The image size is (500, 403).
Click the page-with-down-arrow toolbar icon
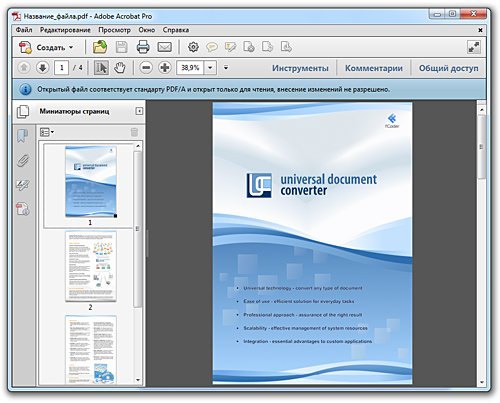[x=286, y=47]
